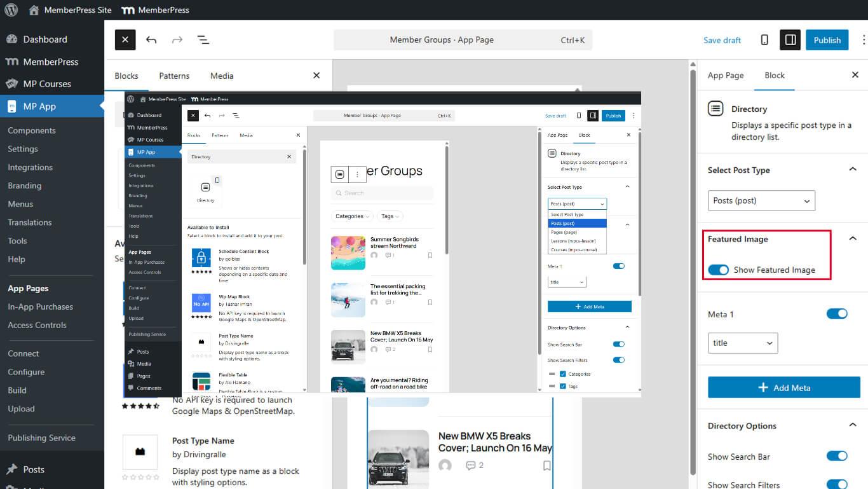Click the Member Groups command search field

(463, 39)
